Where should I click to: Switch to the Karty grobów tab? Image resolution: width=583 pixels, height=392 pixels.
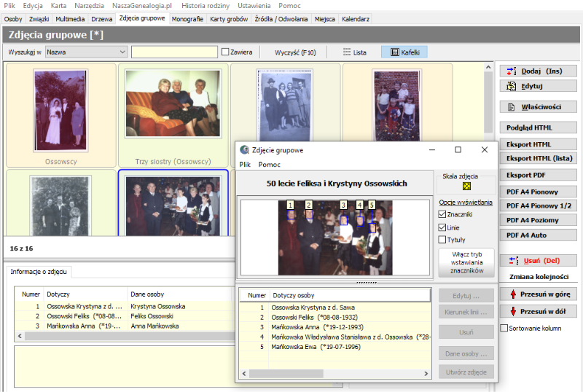click(x=229, y=19)
